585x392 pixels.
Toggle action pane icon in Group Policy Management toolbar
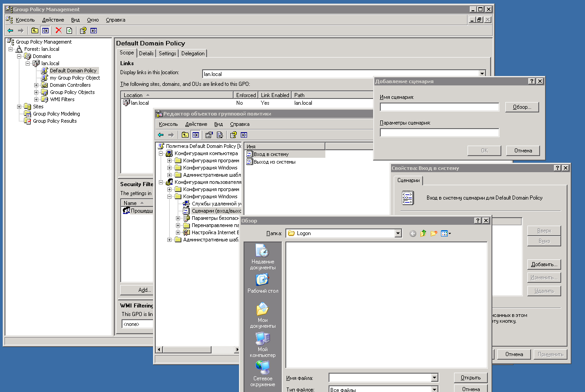coord(94,31)
